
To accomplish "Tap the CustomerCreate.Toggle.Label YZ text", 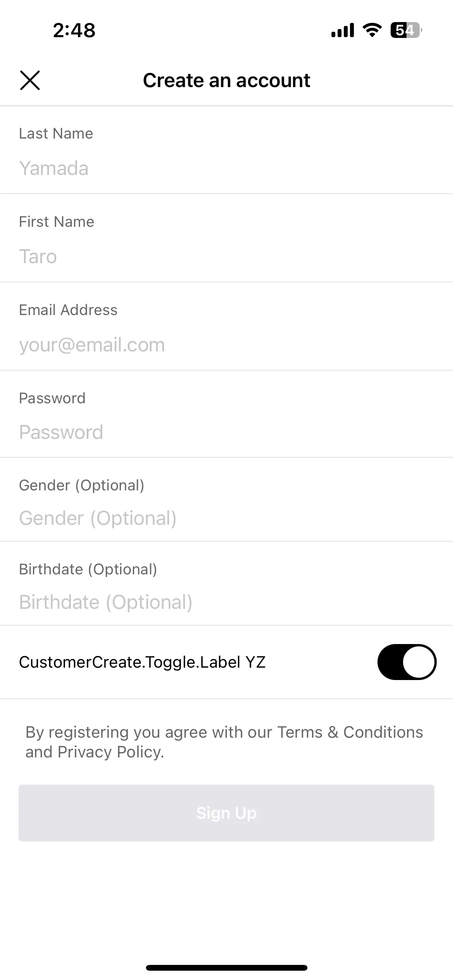I will click(142, 662).
